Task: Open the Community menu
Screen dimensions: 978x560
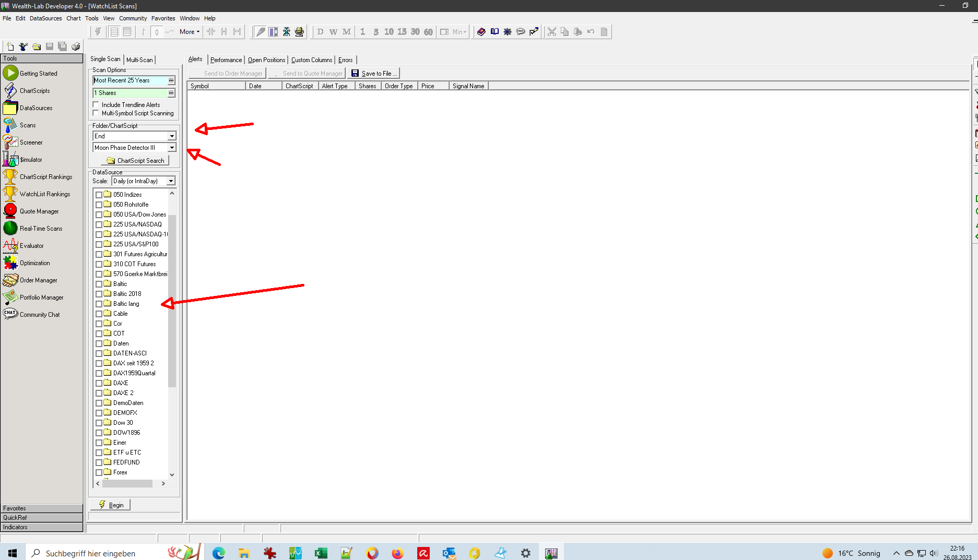Action: pyautogui.click(x=133, y=18)
